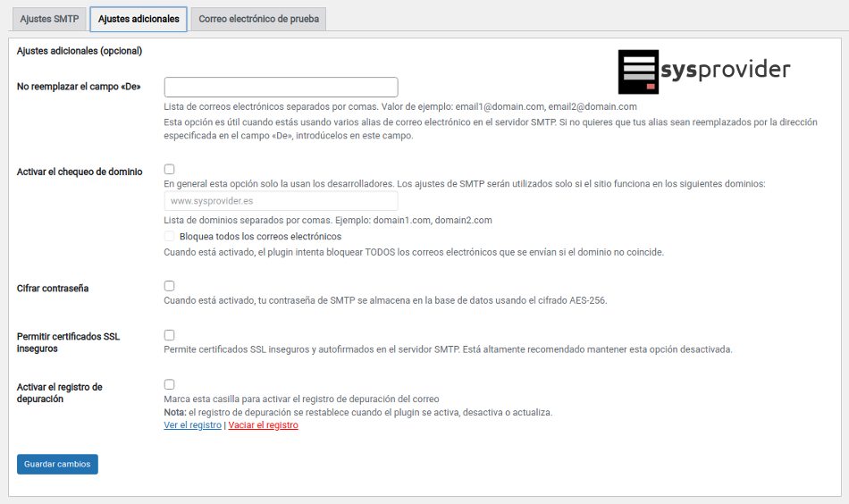The height and width of the screenshot is (504, 849).
Task: Open the Correo electrónico de prueba tab
Action: [258, 19]
